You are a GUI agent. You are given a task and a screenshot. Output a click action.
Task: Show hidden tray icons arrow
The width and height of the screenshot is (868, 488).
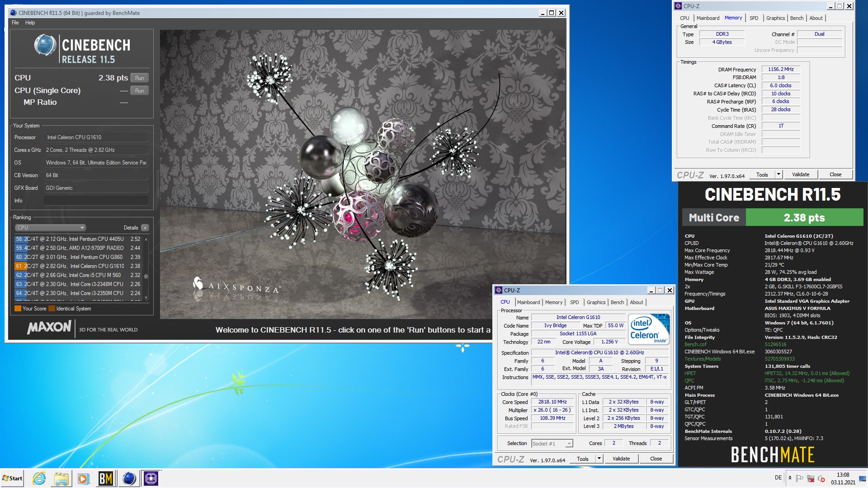coord(790,478)
